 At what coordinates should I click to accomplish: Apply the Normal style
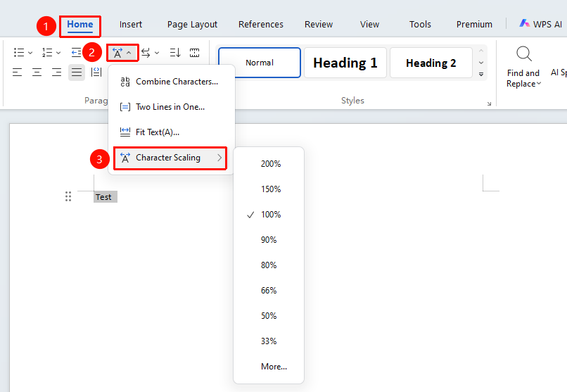point(260,63)
